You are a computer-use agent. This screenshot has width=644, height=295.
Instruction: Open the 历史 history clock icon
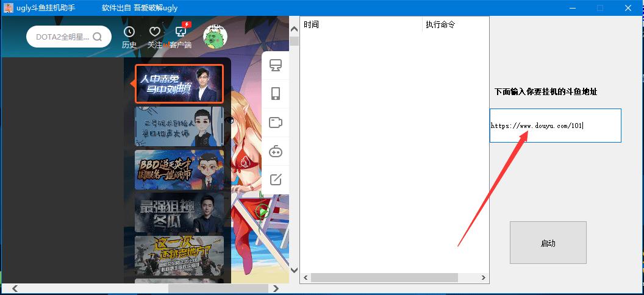click(129, 32)
